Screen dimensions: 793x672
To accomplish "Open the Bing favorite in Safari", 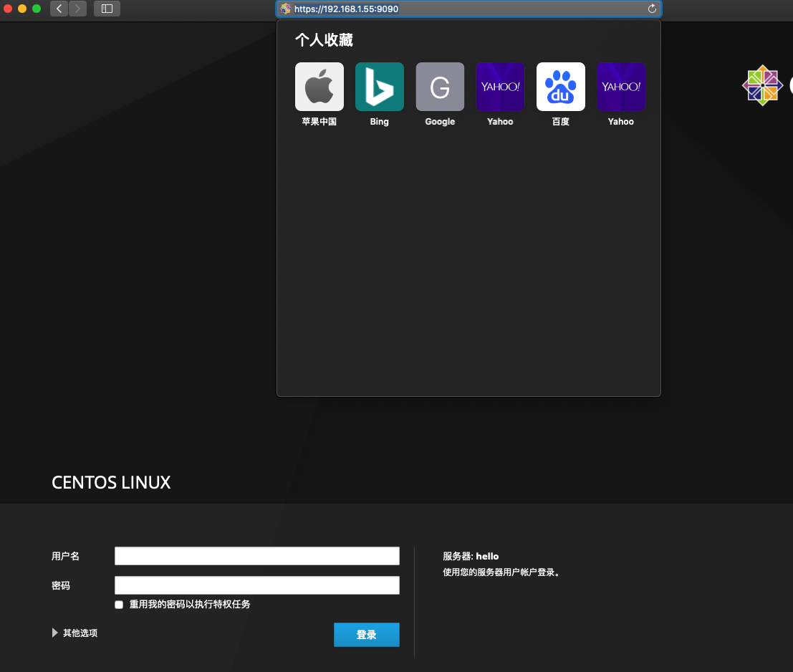I will (x=379, y=86).
